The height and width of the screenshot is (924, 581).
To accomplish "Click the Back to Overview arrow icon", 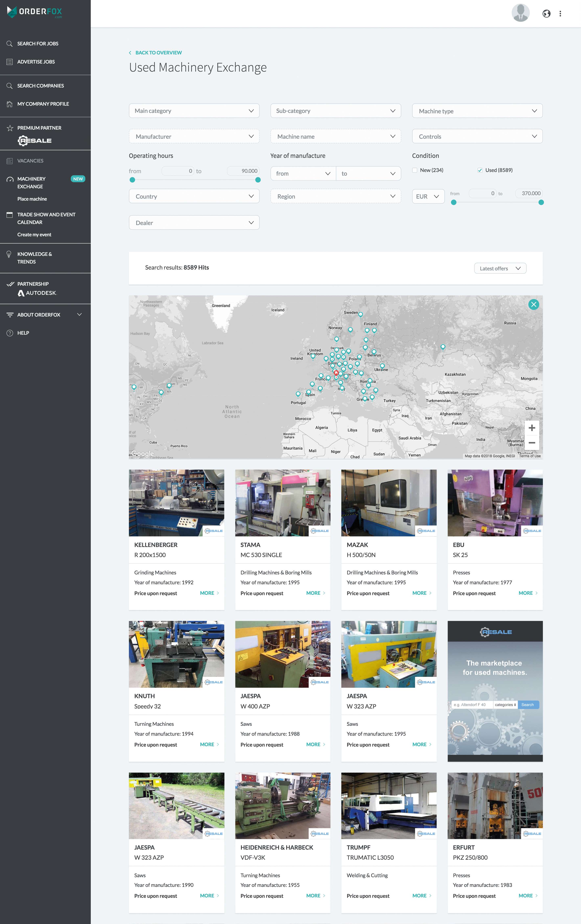I will tap(130, 53).
